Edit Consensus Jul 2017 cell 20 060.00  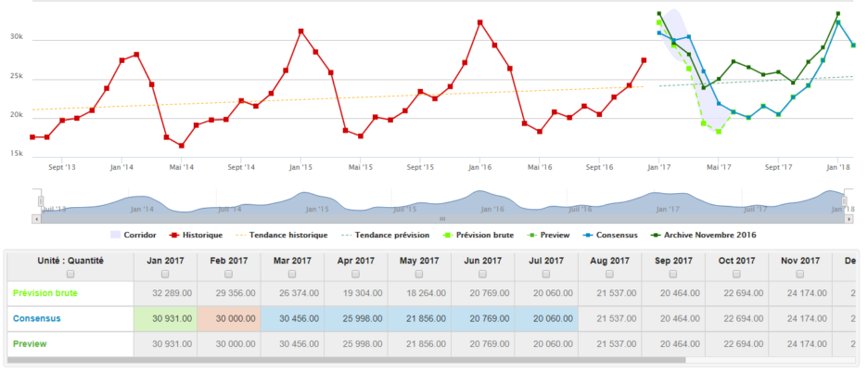[546, 318]
